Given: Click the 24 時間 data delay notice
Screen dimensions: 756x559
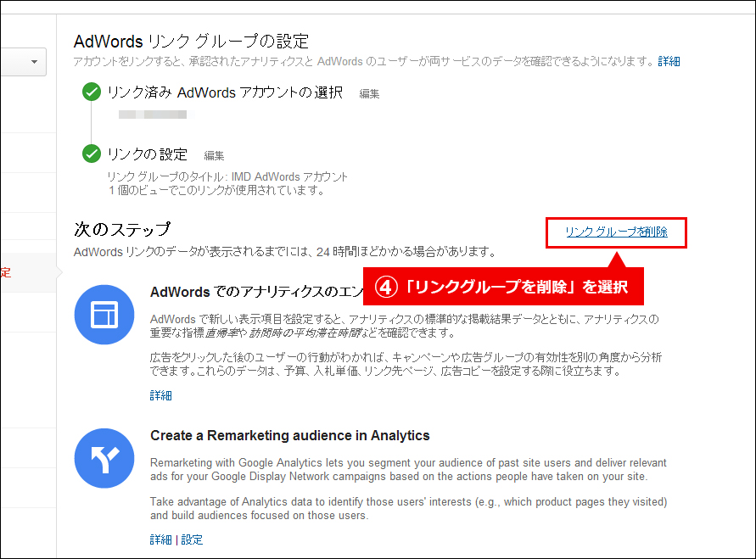Looking at the screenshot, I should 285,252.
